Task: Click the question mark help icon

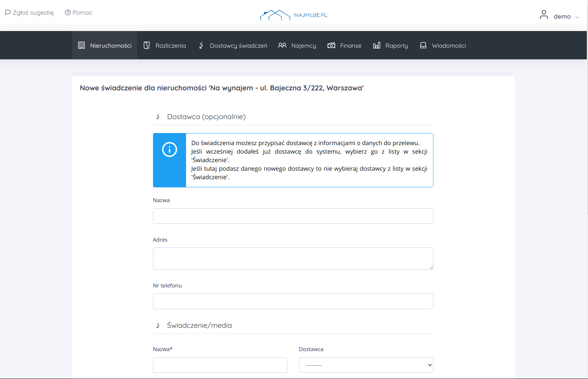Action: point(68,12)
